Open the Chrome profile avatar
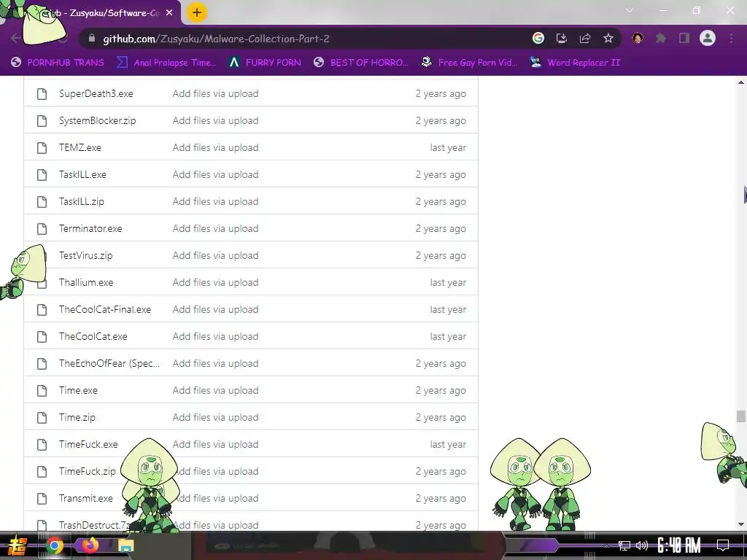747x560 pixels. [708, 39]
